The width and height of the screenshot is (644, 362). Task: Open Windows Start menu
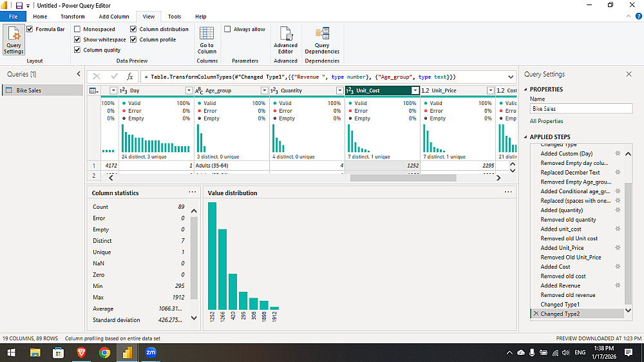[x=12, y=352]
